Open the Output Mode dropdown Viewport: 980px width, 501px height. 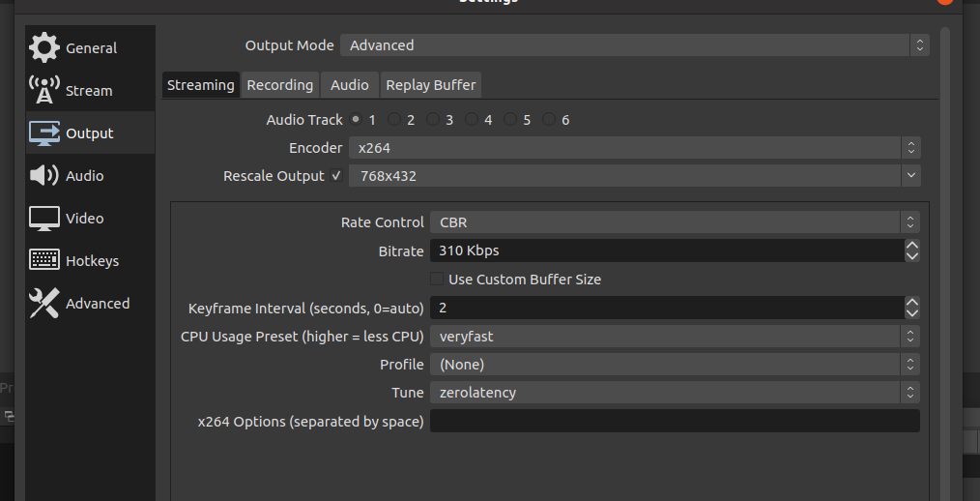pos(634,45)
